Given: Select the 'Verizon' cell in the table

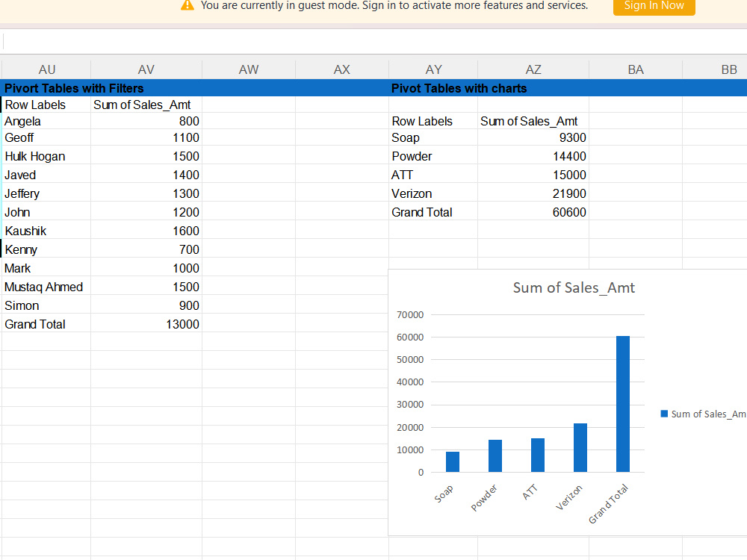Looking at the screenshot, I should pyautogui.click(x=433, y=193).
